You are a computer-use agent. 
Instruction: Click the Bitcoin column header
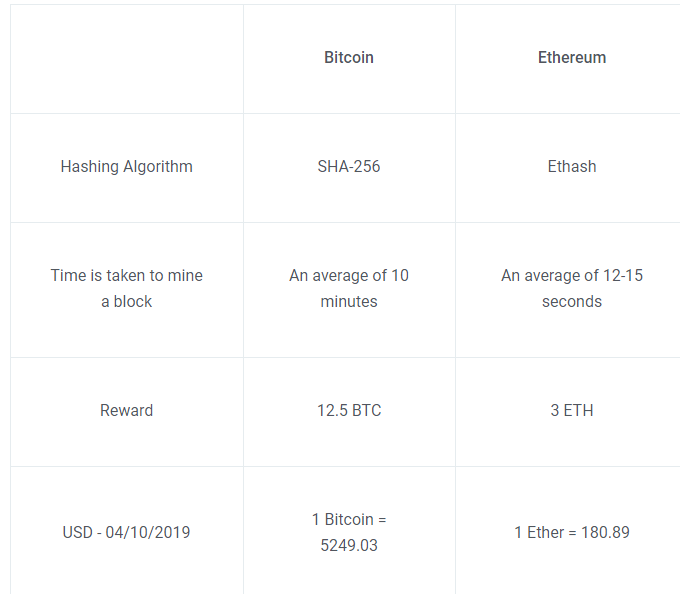coord(349,58)
